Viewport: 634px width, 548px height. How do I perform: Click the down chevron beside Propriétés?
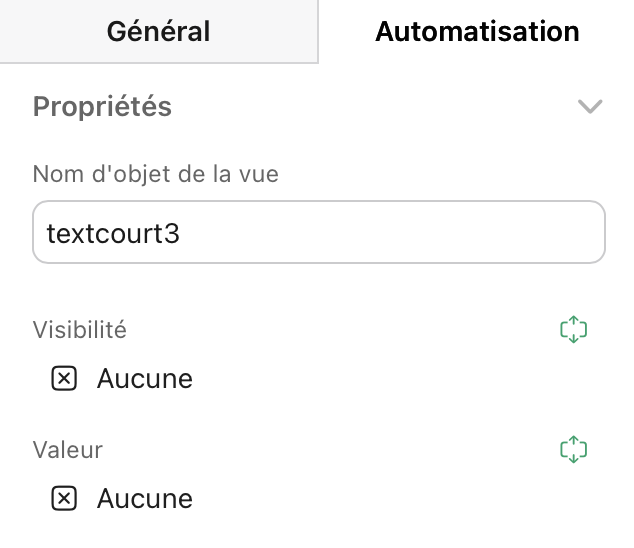pyautogui.click(x=590, y=106)
